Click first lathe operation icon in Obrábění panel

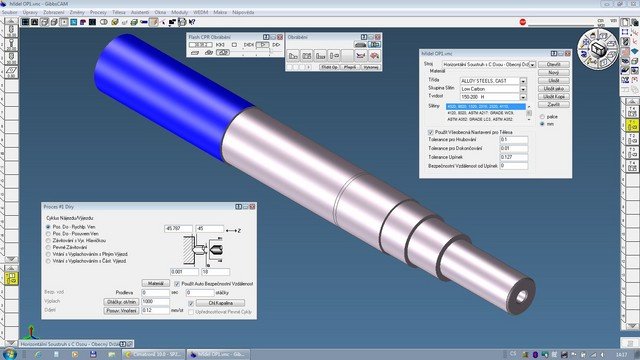pyautogui.click(x=293, y=55)
